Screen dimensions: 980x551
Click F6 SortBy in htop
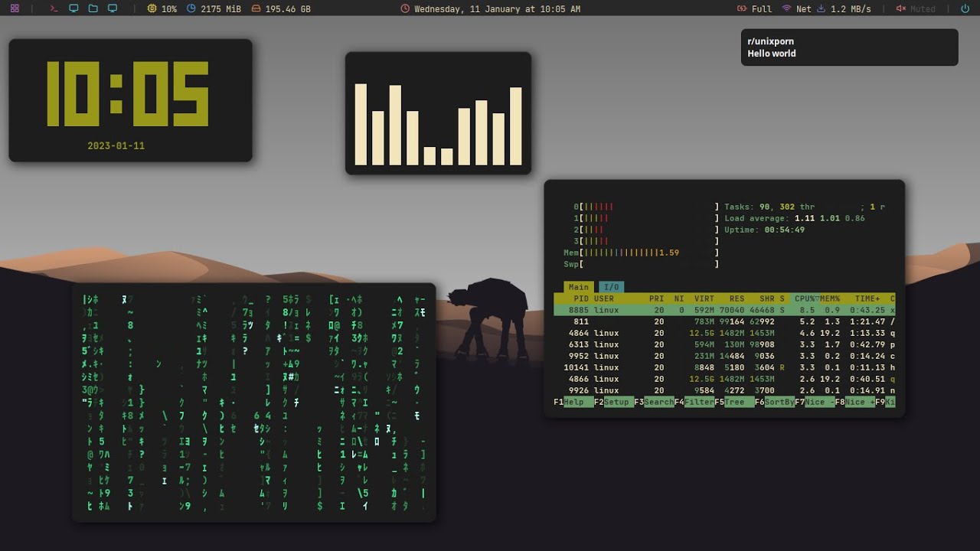[x=774, y=402]
